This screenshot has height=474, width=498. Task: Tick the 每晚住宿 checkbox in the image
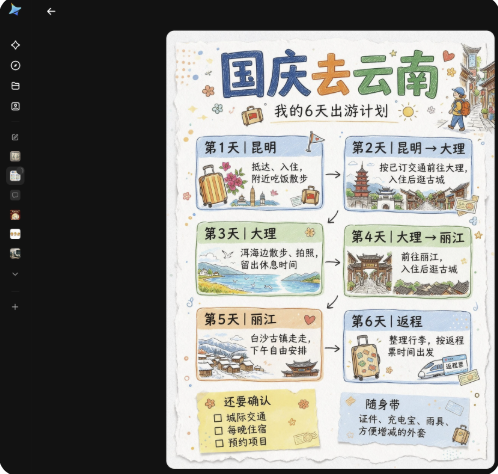pyautogui.click(x=218, y=431)
